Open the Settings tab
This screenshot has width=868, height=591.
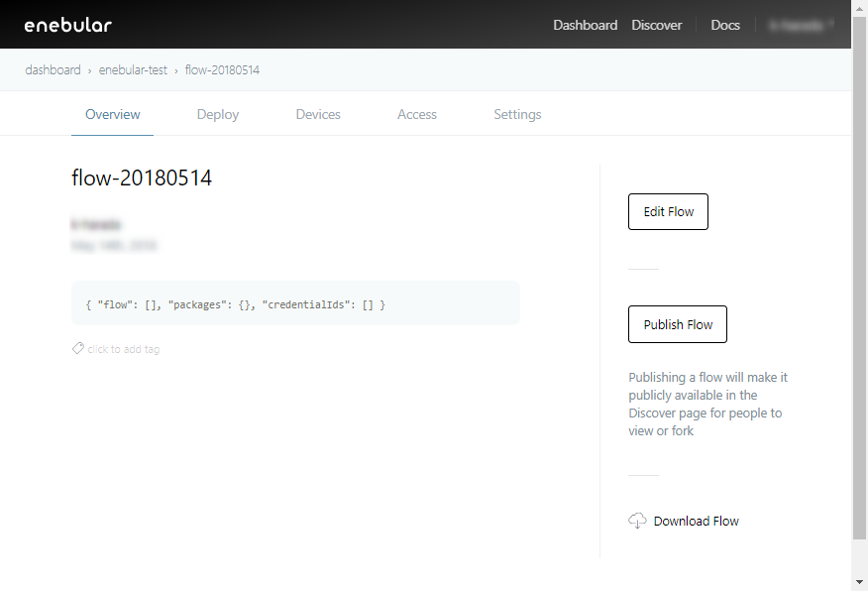517,114
